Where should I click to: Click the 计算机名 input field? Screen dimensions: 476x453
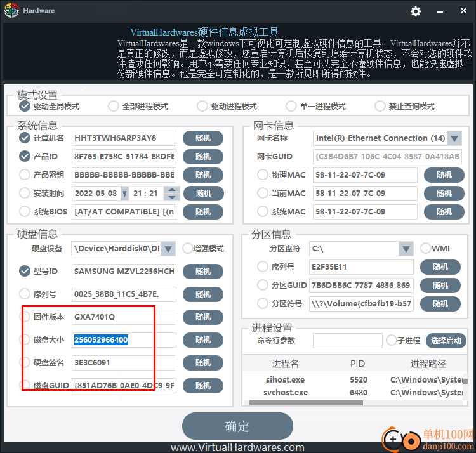(x=124, y=138)
